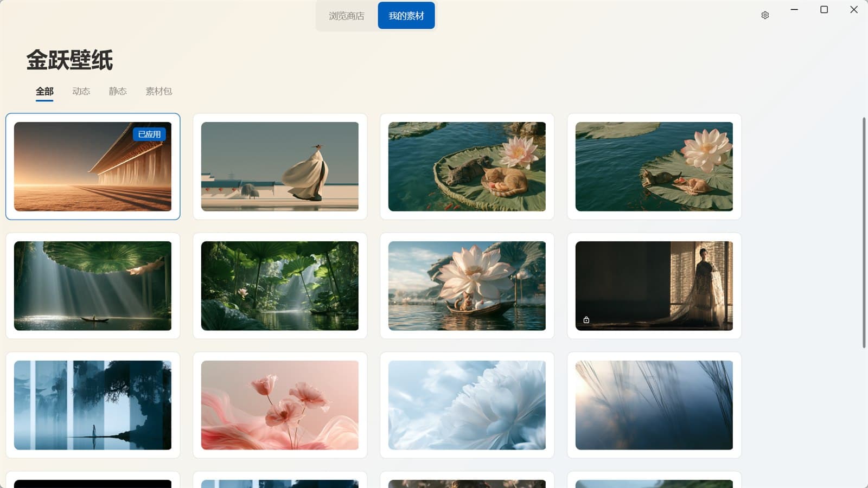Image resolution: width=868 pixels, height=488 pixels.
Task: Pick the two cats sleeping on lily pad wallpaper
Action: [467, 166]
